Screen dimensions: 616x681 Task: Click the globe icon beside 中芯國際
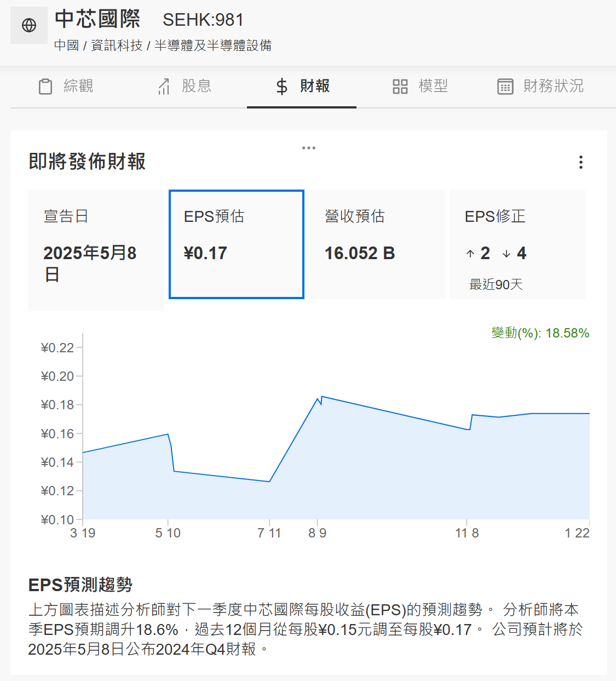tap(29, 25)
